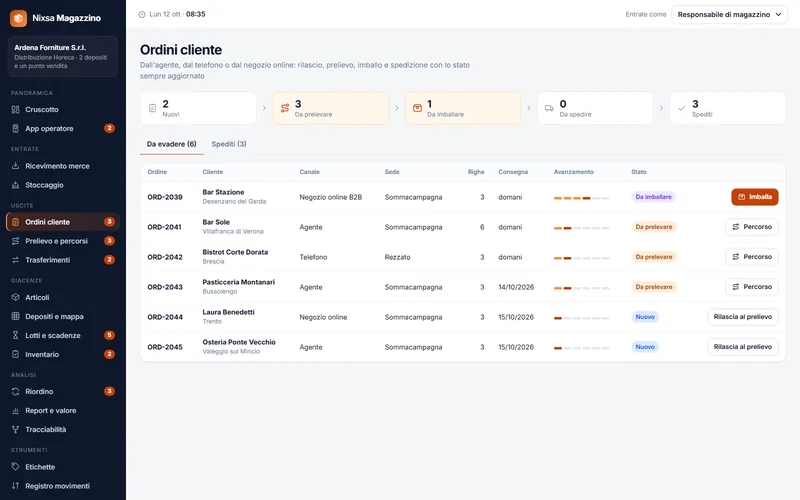Image resolution: width=800 pixels, height=500 pixels.
Task: Click Percorso button for Bistrot Corte Dorata
Action: pyautogui.click(x=752, y=257)
